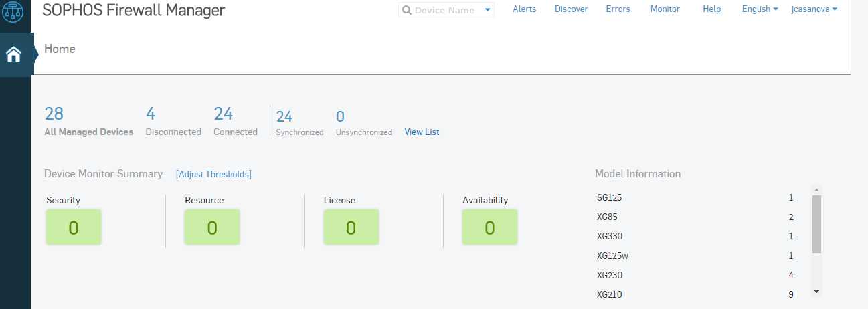Select the SG125 model row
868x309 pixels.
[695, 198]
